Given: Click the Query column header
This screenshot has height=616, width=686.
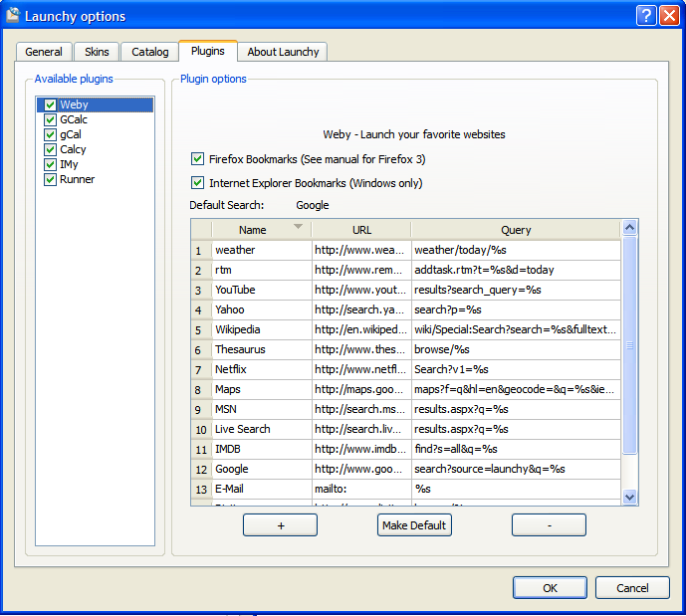Looking at the screenshot, I should coord(516,230).
